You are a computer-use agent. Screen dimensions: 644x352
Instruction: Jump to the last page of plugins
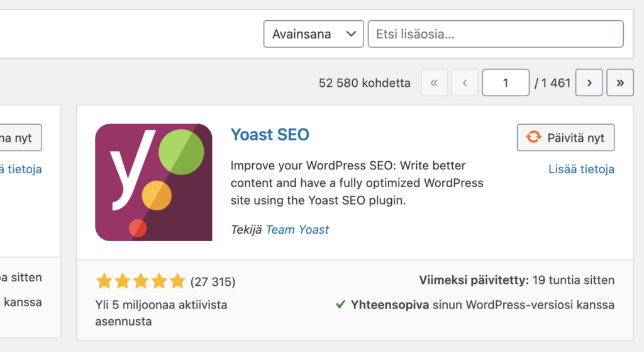coord(619,82)
